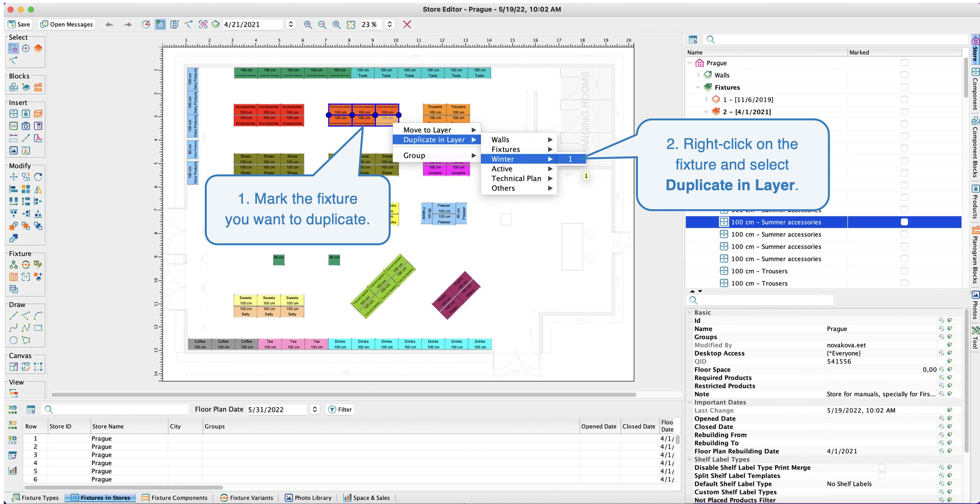Screen dimensions: 980x504
Task: Select the draw line tool
Action: 13,315
